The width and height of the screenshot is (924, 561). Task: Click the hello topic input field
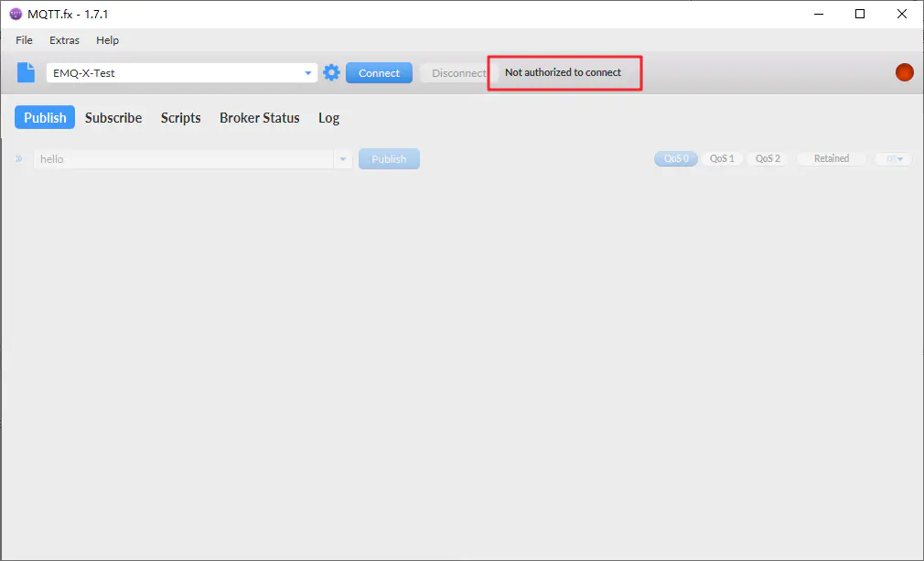[183, 159]
